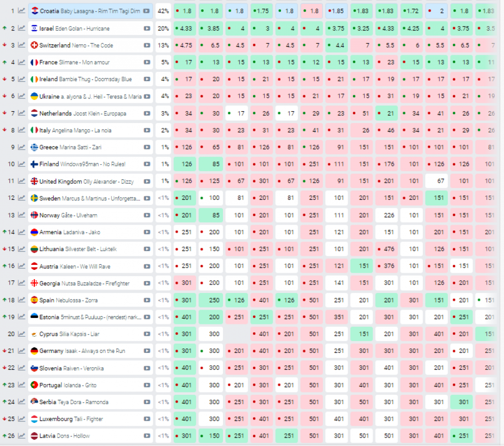Viewport: 504px width, 446px height.
Task: Show the odds chart for Latvia
Action: (x=21, y=436)
